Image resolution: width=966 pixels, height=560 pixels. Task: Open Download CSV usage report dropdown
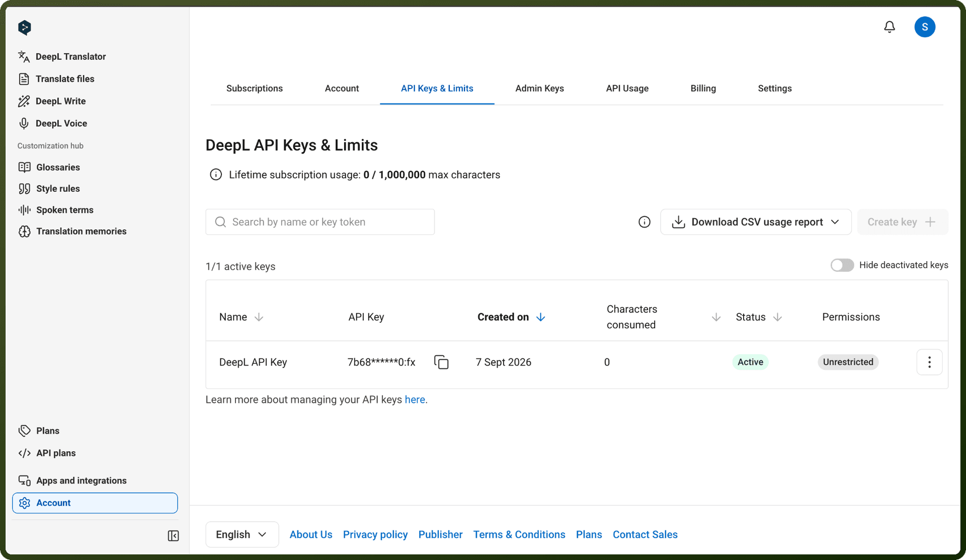click(x=756, y=222)
